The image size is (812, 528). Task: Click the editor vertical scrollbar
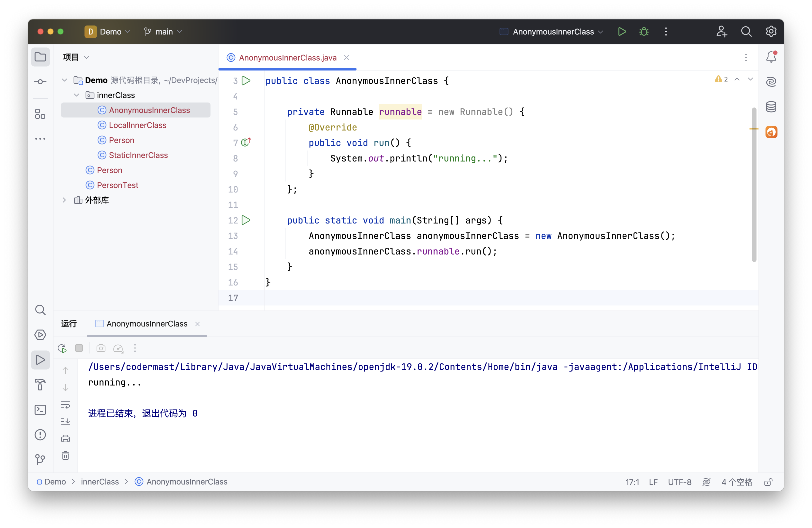click(x=754, y=184)
